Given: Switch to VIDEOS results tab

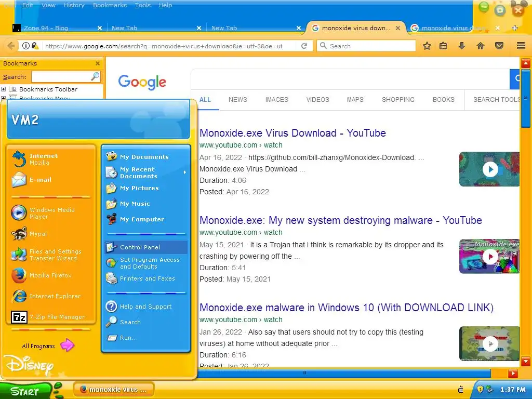Looking at the screenshot, I should click(x=317, y=99).
